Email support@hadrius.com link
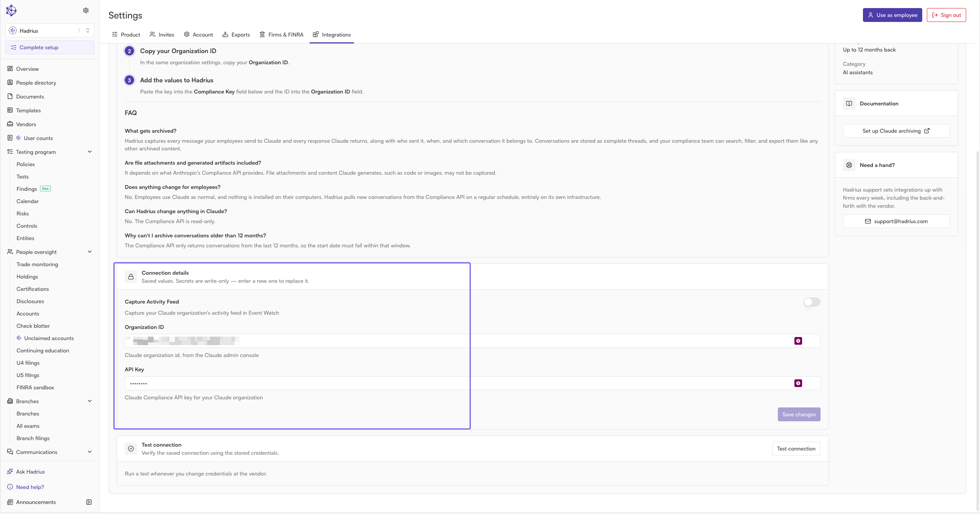The height and width of the screenshot is (514, 980). click(896, 221)
